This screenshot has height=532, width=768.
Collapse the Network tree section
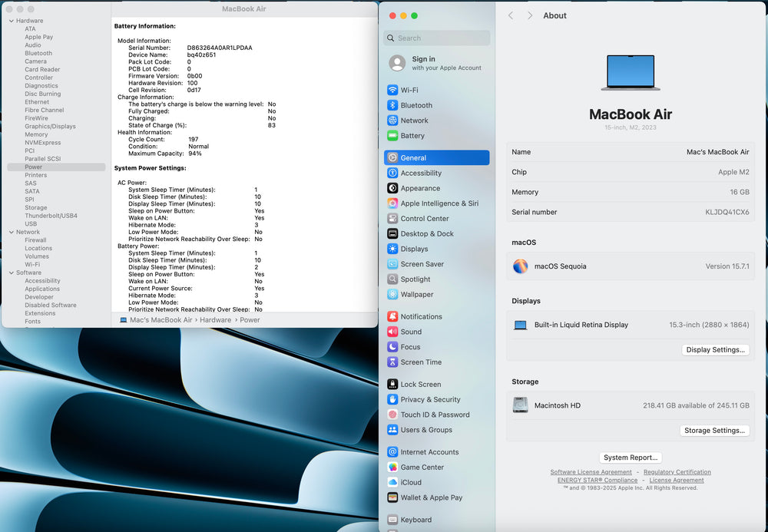(11, 232)
